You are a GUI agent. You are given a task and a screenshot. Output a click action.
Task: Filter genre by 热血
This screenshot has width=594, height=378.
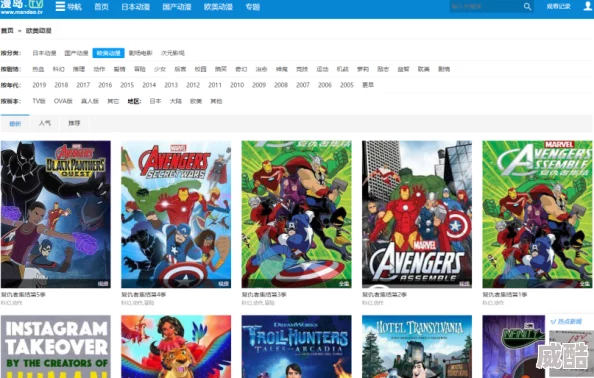tap(38, 69)
